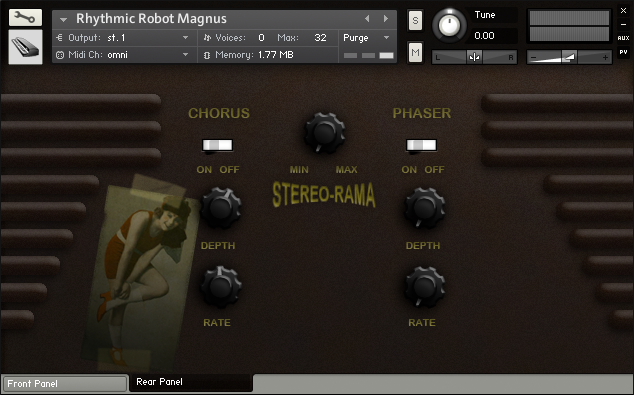Click the volume slider handle
This screenshot has width=634, height=395.
569,57
